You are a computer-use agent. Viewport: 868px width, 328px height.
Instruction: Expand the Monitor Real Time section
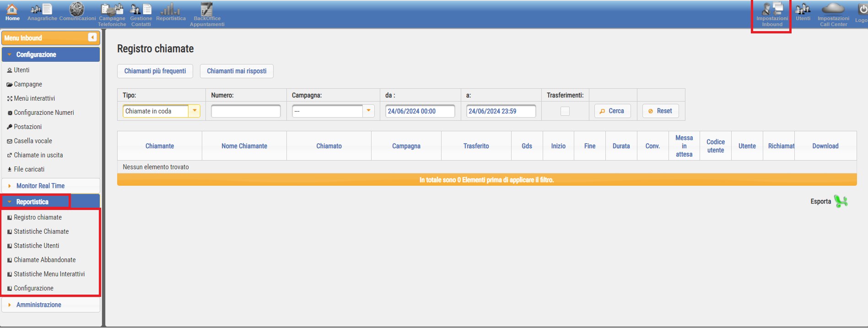(40, 186)
